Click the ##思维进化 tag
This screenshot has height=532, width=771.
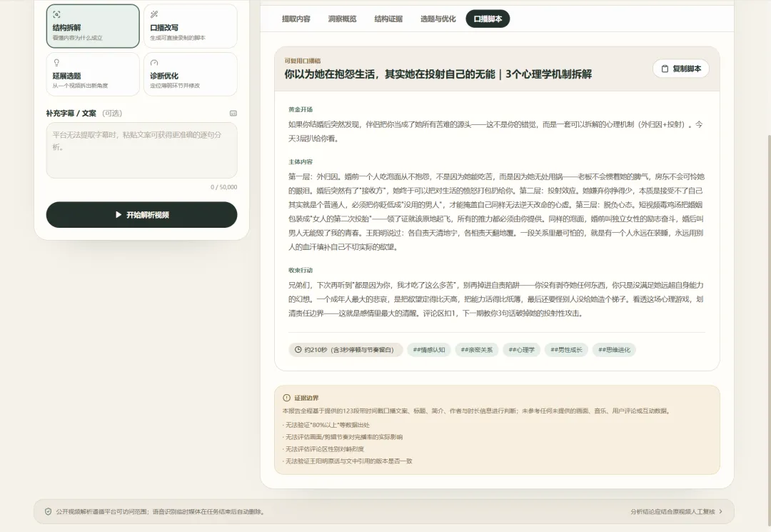pyautogui.click(x=614, y=350)
